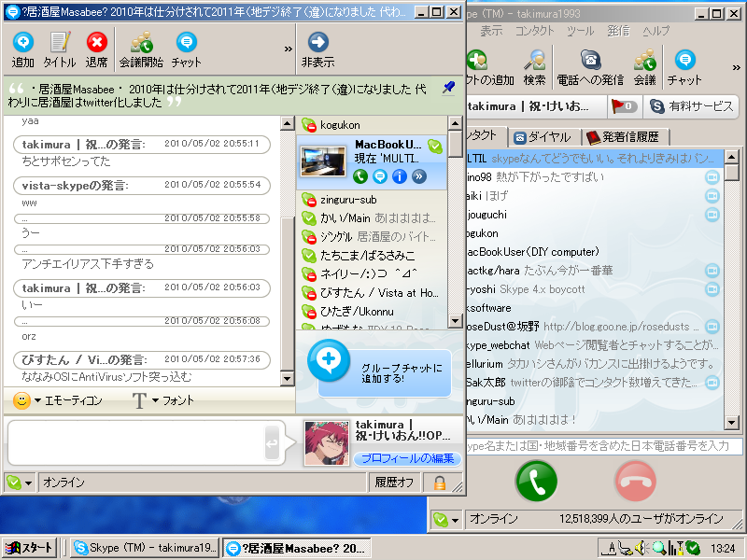Open status dropdown in Skype main window
Image resolution: width=747 pixels, height=560 pixels.
pos(447,520)
